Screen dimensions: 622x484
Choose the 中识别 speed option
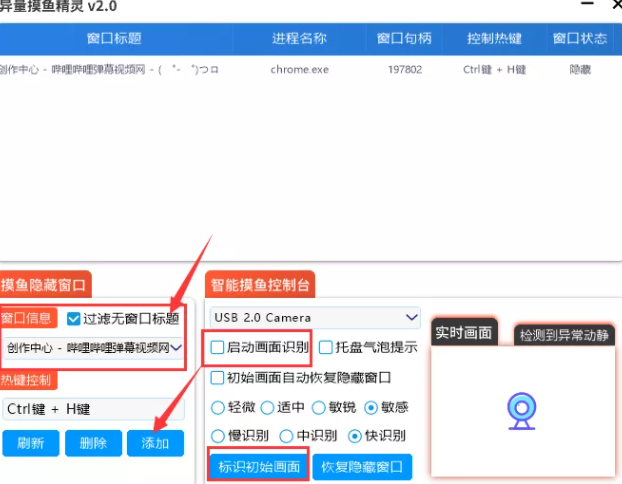286,436
